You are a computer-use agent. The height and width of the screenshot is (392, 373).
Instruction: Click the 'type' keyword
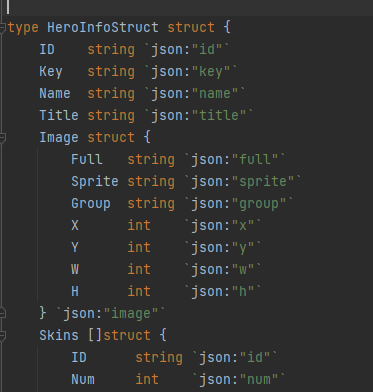point(23,28)
